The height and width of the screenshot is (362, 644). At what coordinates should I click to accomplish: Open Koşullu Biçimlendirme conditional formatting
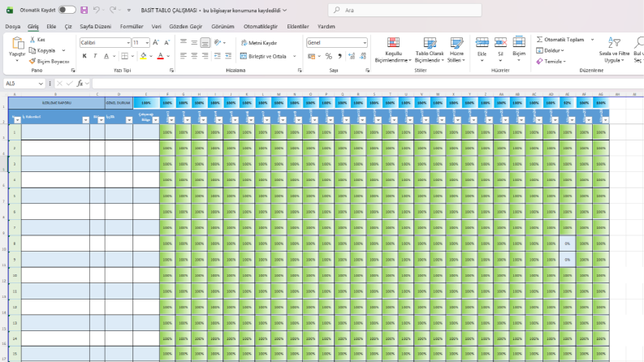click(x=393, y=50)
